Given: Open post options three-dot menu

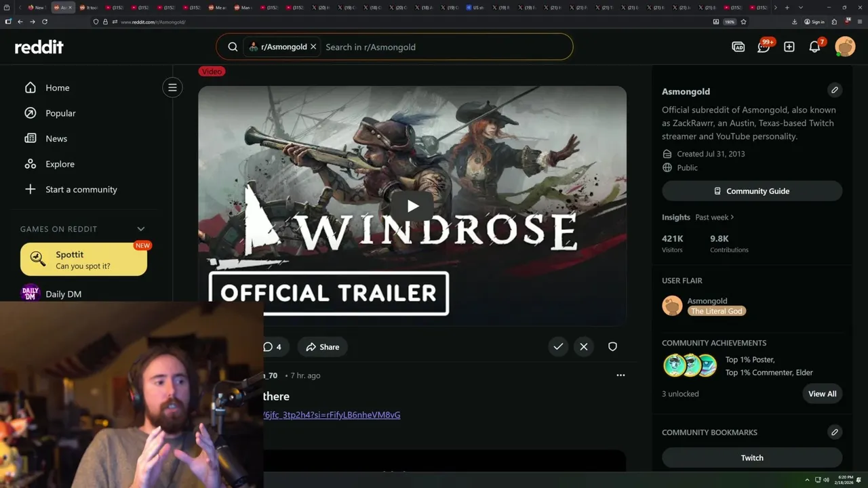Looking at the screenshot, I should point(620,375).
